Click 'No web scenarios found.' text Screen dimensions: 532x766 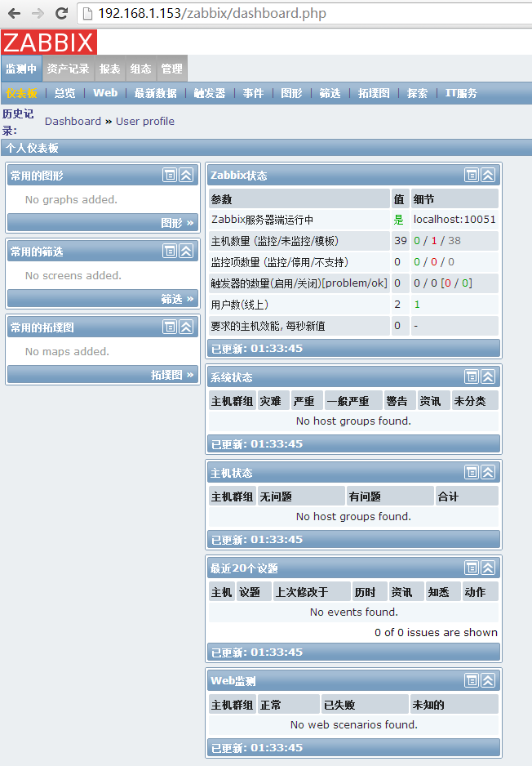[x=354, y=724]
